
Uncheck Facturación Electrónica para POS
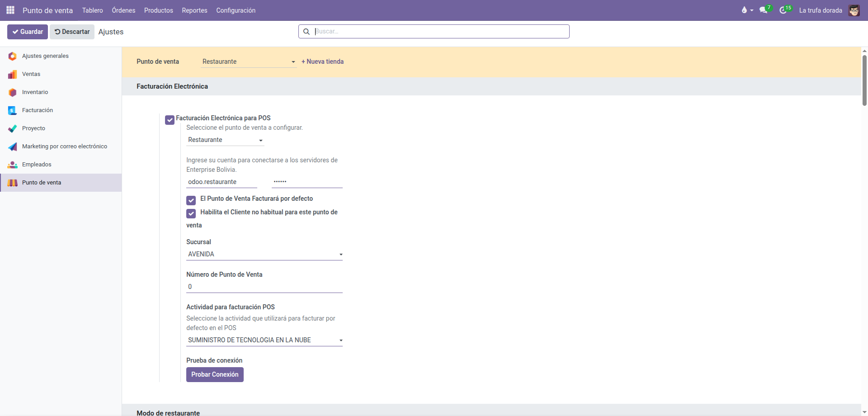tap(170, 120)
